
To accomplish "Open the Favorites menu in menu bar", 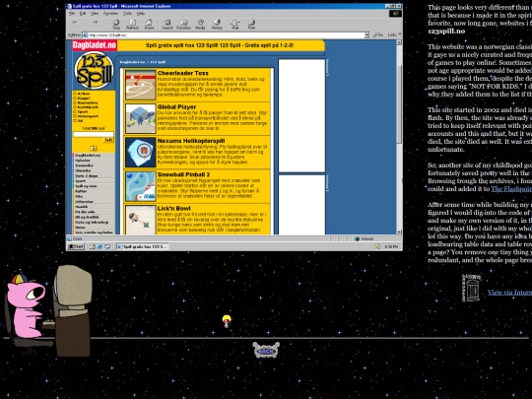I will click(110, 14).
